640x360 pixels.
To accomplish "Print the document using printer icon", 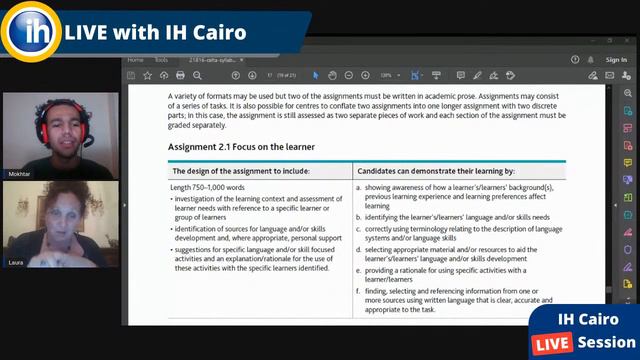I will (180, 76).
